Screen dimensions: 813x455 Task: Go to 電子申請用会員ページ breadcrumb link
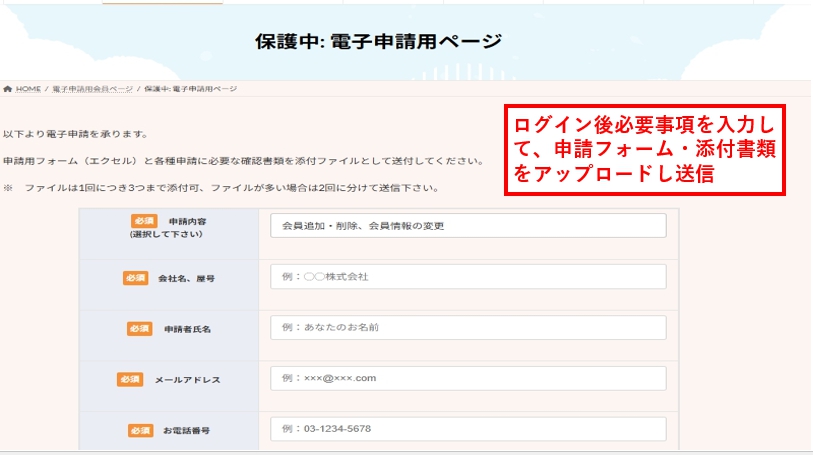[92, 89]
